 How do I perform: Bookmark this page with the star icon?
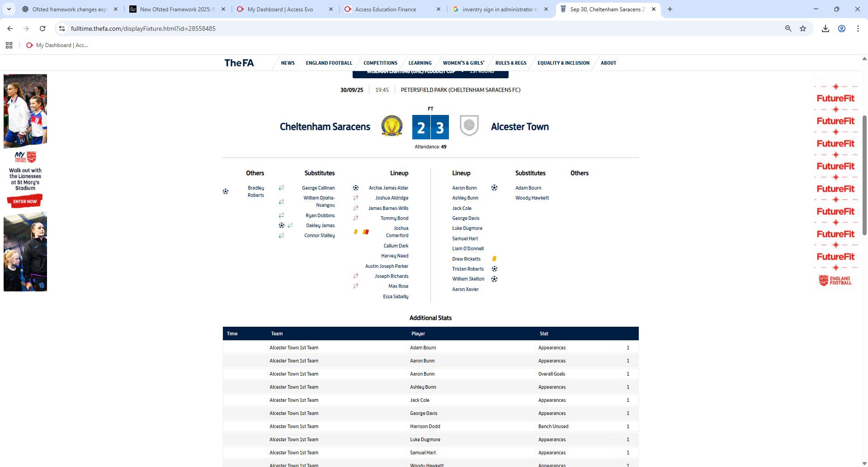(x=803, y=29)
